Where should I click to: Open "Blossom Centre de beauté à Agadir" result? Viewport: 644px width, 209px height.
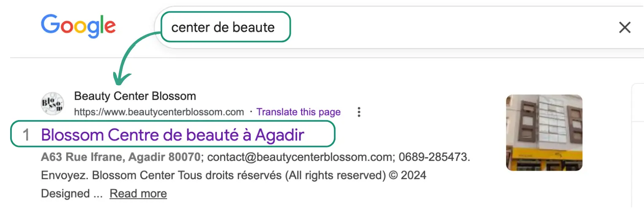173,135
